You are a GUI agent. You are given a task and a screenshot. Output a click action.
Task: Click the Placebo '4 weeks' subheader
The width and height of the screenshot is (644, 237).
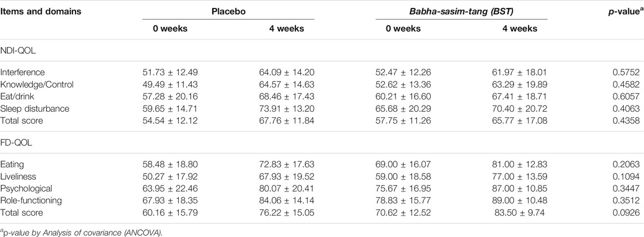285,29
